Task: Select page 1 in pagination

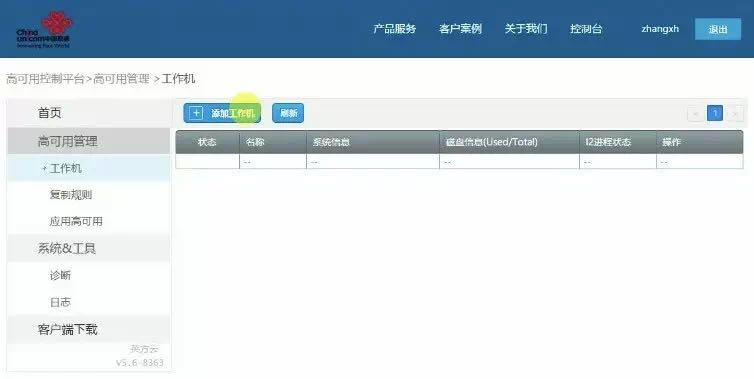Action: 715,114
